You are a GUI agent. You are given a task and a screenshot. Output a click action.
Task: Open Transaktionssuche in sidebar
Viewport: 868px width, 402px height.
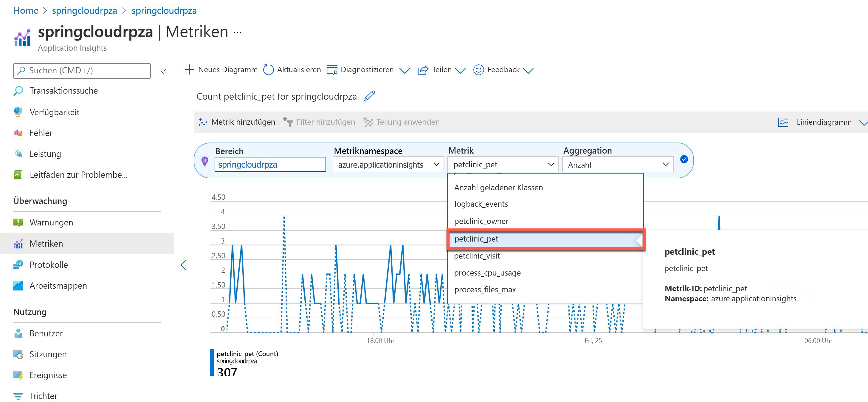64,91
